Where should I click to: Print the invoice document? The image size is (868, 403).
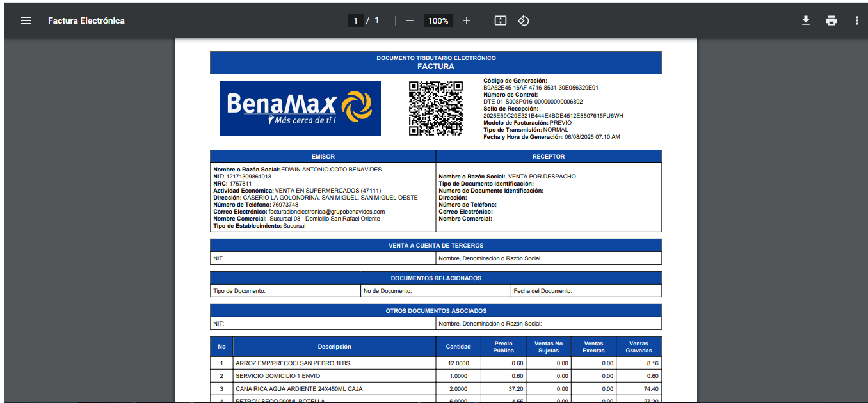(x=832, y=20)
